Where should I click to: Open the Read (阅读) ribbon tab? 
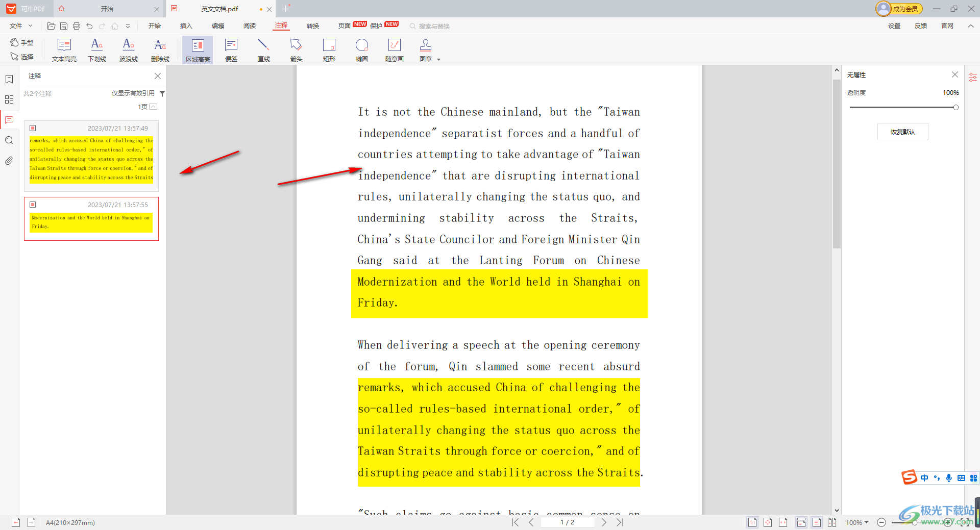point(250,26)
